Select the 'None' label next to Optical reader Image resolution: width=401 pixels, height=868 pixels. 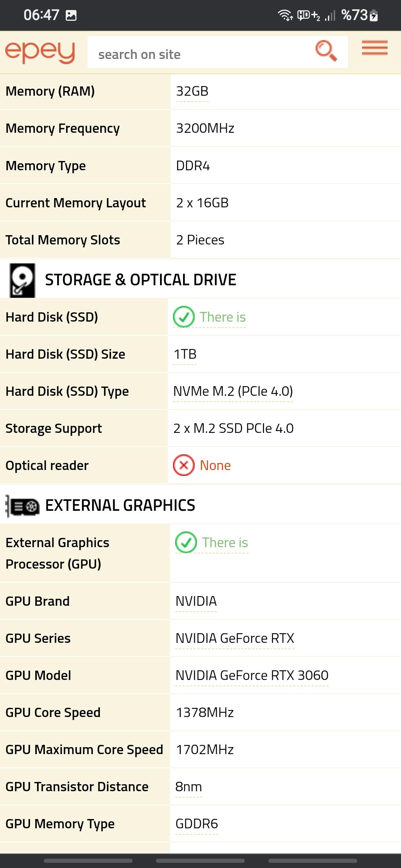click(x=215, y=465)
